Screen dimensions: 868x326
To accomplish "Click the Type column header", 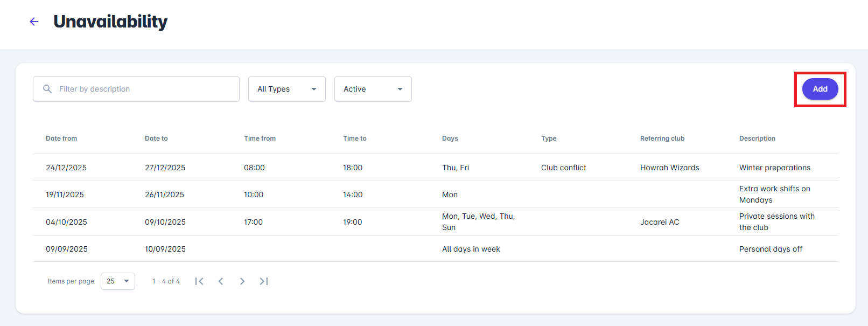I will click(x=549, y=138).
